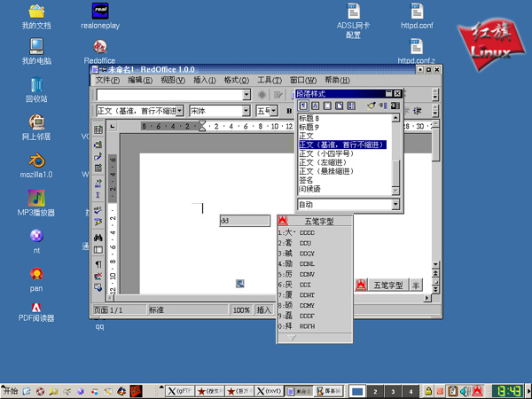Click volume speaker icon in system tray

pos(465,391)
